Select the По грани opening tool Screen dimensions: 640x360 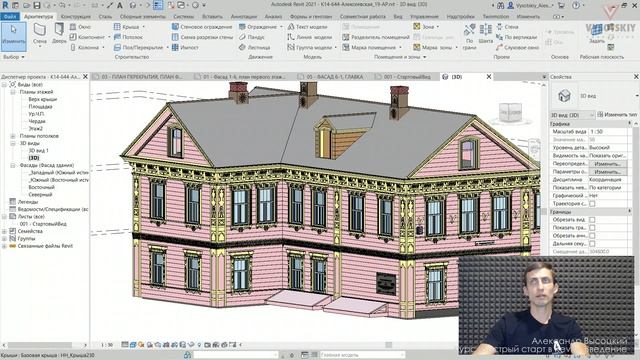469,37
